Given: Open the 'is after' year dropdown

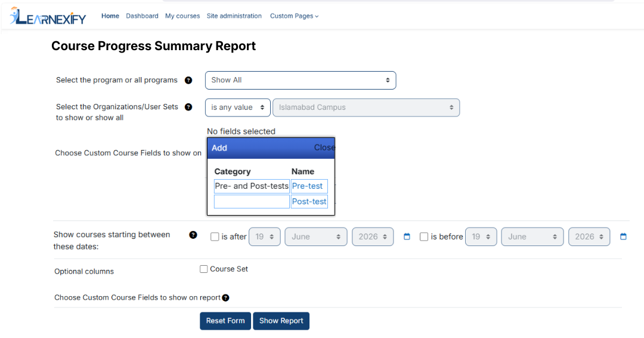Looking at the screenshot, I should pyautogui.click(x=373, y=237).
